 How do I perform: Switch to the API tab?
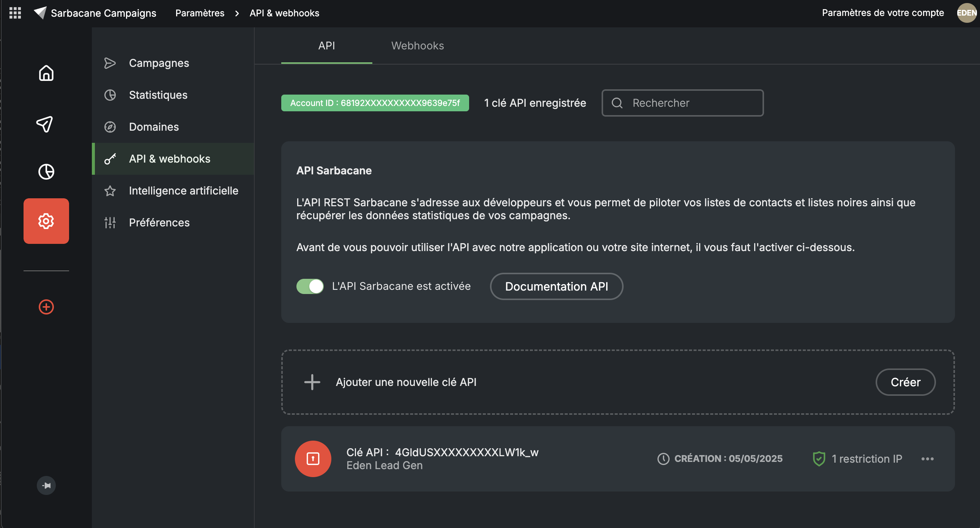(x=326, y=46)
